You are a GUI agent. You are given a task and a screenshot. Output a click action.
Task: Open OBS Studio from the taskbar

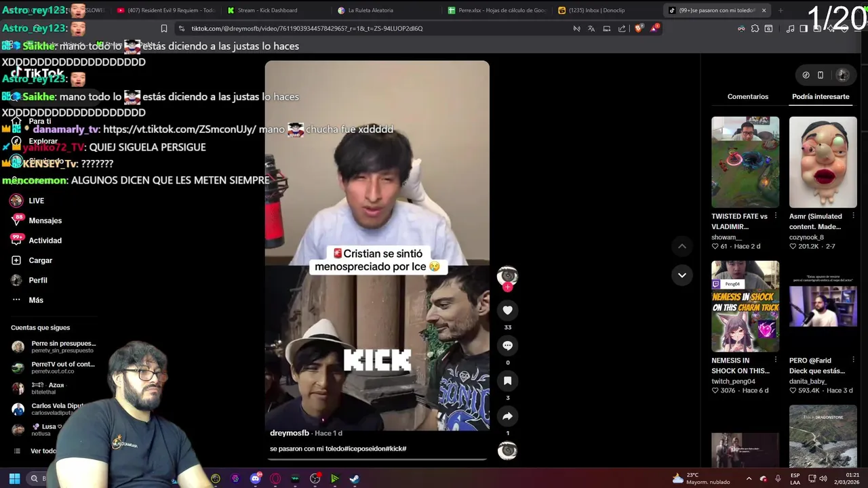coord(315,479)
